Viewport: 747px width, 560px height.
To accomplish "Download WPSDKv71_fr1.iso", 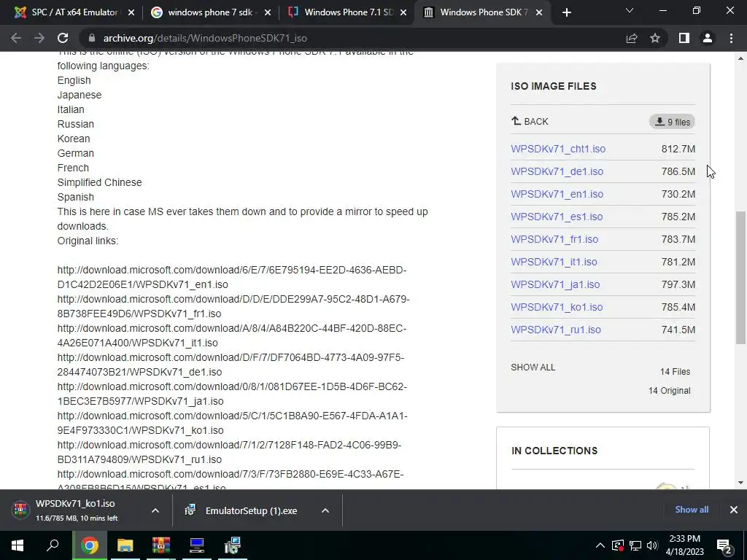I will click(554, 239).
